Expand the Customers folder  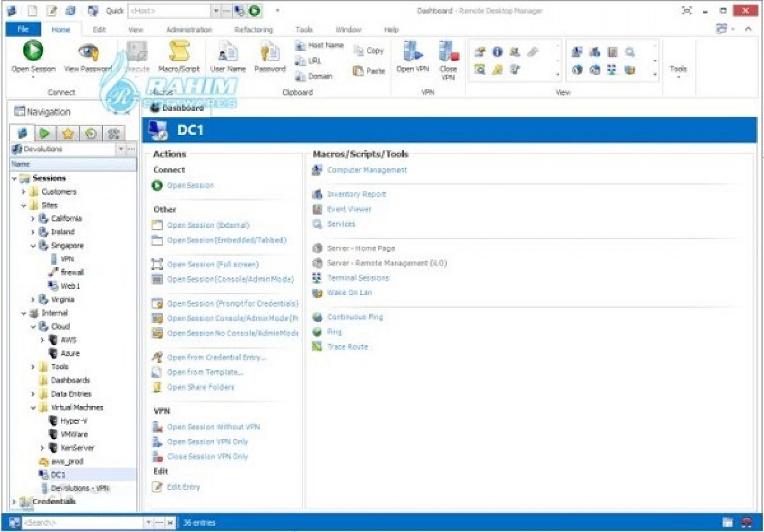pos(23,192)
